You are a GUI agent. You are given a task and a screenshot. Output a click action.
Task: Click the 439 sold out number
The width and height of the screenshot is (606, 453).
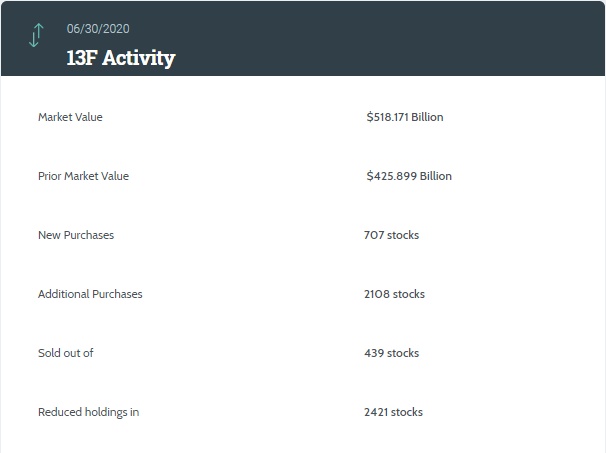point(374,353)
